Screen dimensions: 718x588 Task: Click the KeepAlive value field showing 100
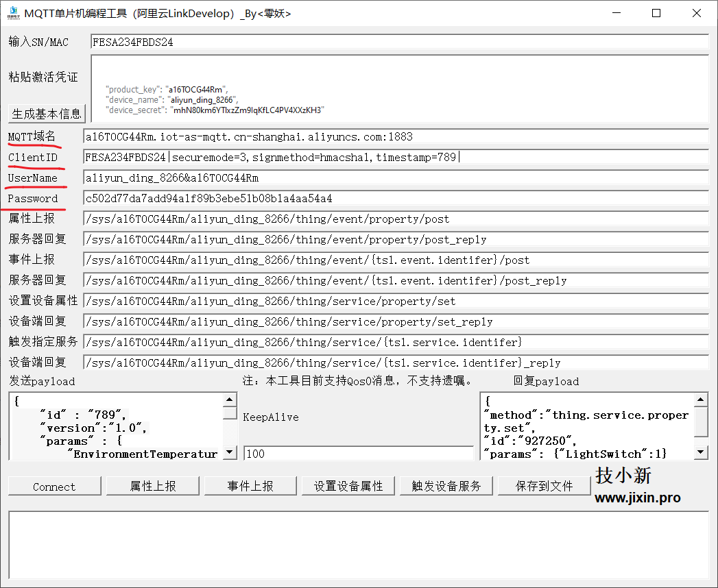359,454
